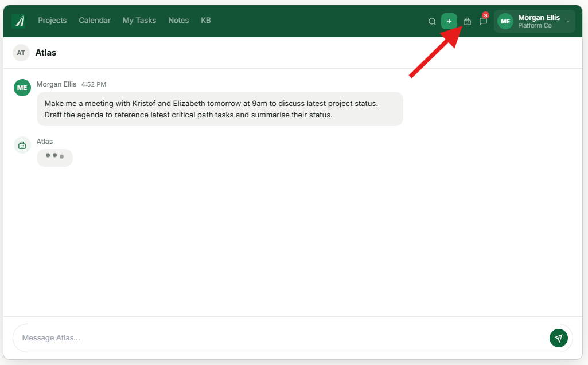Open the Calendar menu item
The height and width of the screenshot is (365, 588).
(x=95, y=21)
